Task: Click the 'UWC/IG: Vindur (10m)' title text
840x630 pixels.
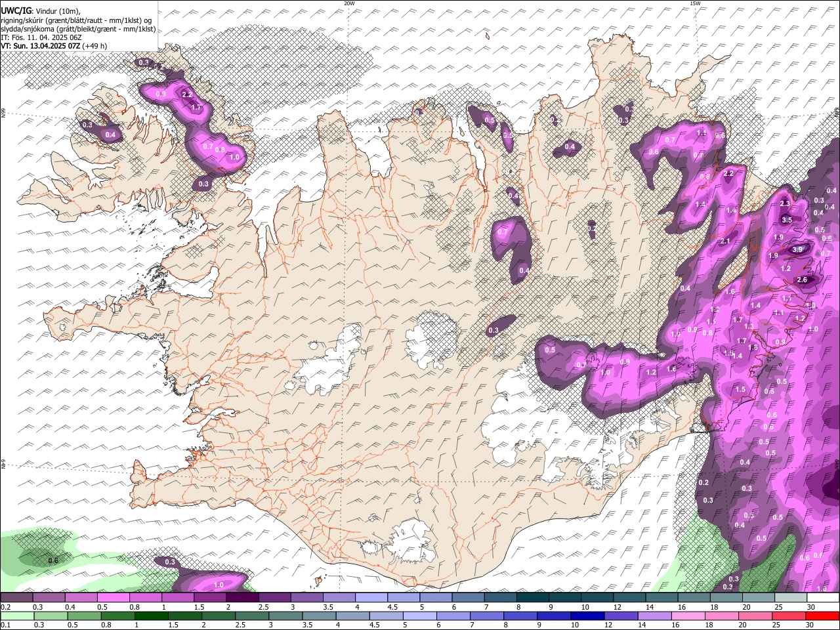Action: click(40, 11)
